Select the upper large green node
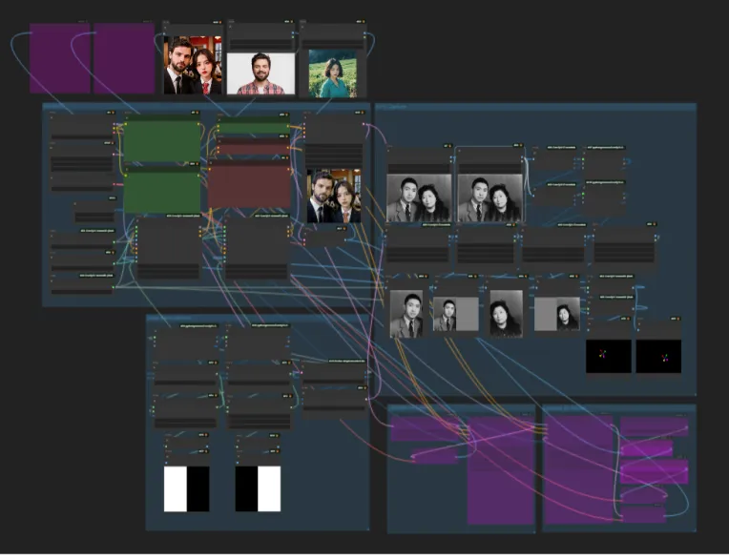729x560 pixels. pyautogui.click(x=163, y=141)
